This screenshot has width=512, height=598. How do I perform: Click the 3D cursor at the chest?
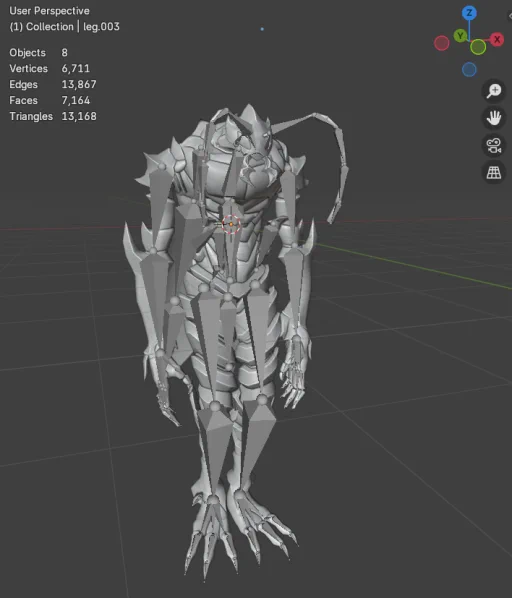(x=231, y=224)
